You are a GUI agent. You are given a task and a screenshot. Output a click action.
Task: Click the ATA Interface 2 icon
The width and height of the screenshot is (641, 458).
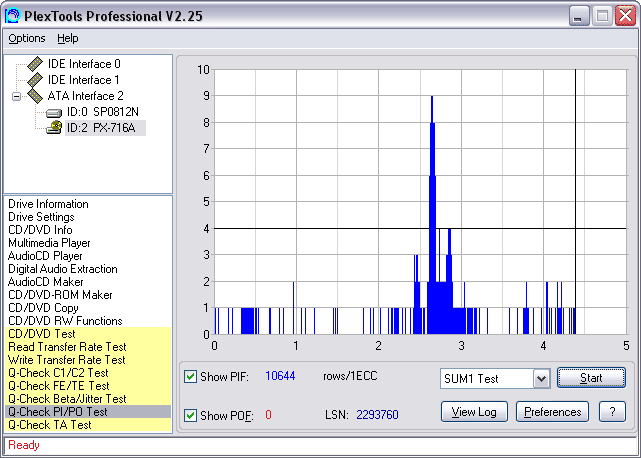click(35, 96)
